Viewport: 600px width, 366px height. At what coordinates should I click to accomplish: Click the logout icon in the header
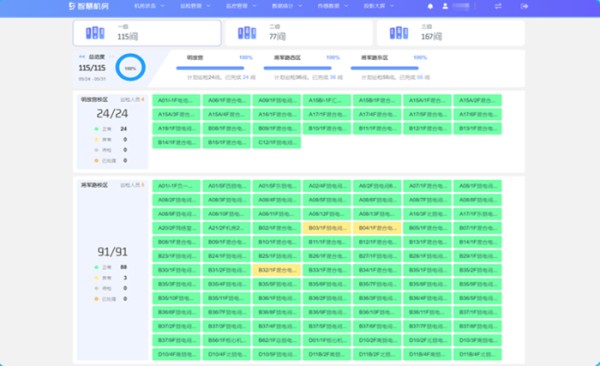(x=524, y=6)
